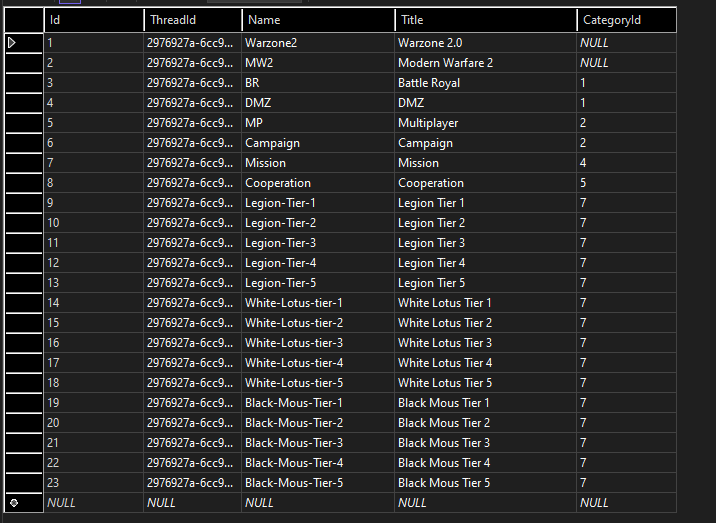The width and height of the screenshot is (716, 523).
Task: Click the CategoryId cell of the Cooperation row
Action: click(x=626, y=183)
